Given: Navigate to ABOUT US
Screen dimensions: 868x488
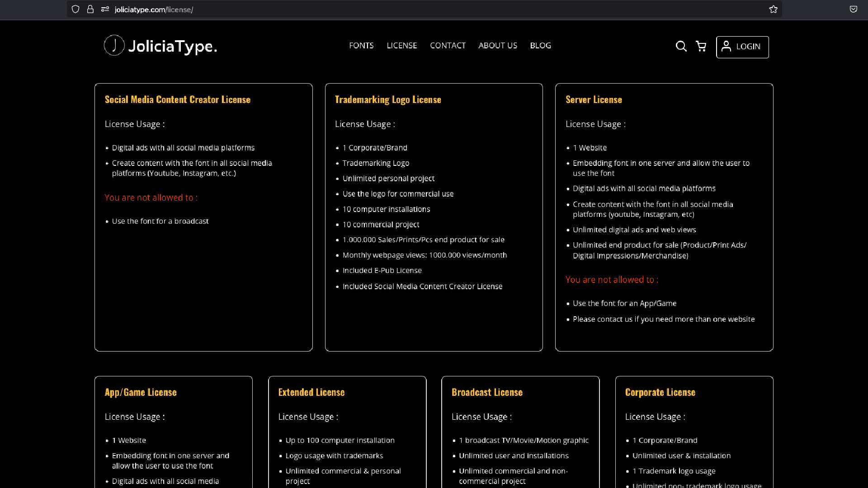Looking at the screenshot, I should pyautogui.click(x=498, y=46).
